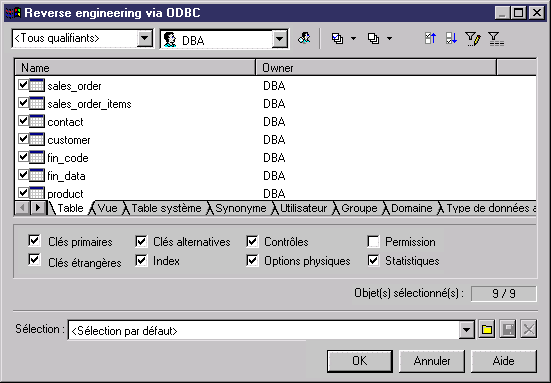Click the 9 / 9 selected objects counter
The width and height of the screenshot is (551, 383).
pyautogui.click(x=504, y=293)
